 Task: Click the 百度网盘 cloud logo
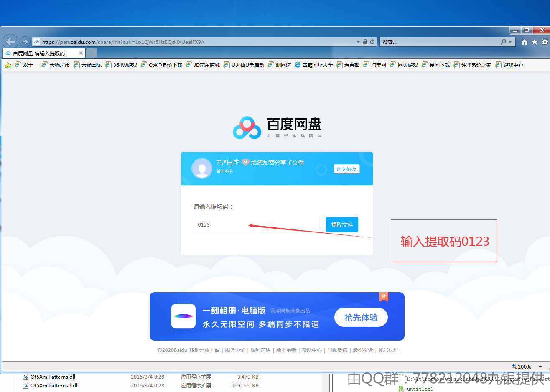[247, 127]
